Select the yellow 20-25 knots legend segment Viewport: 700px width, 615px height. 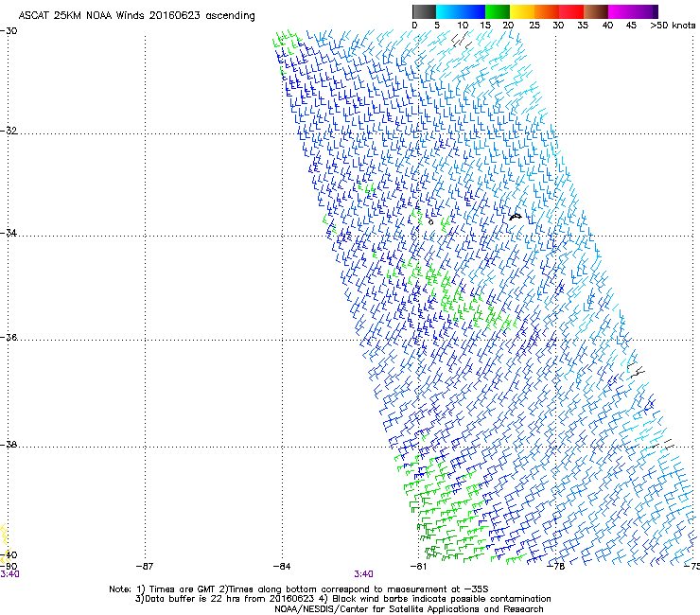(522, 11)
